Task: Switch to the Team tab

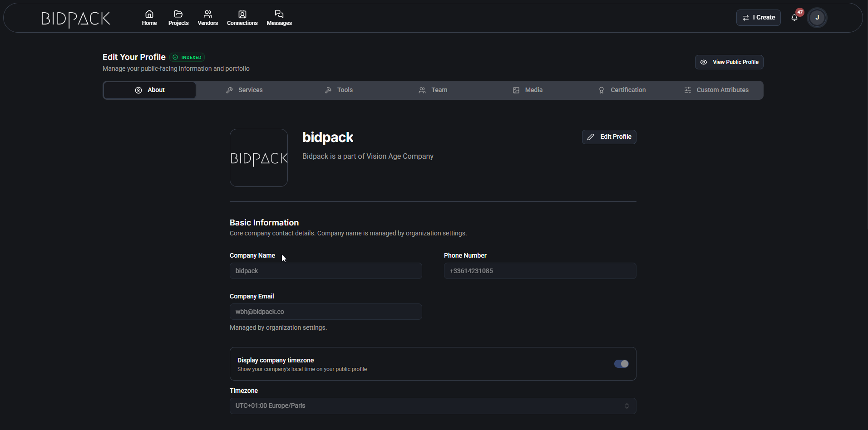Action: [x=433, y=90]
